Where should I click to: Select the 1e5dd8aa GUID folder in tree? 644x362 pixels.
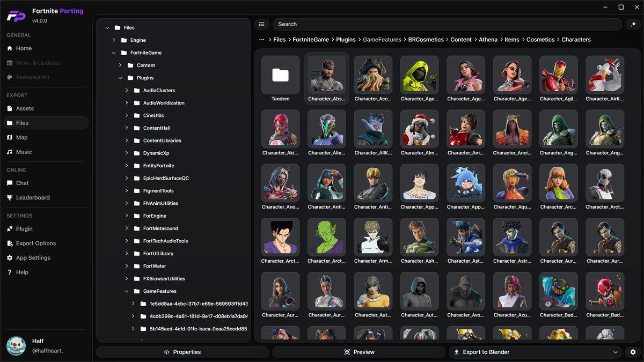[194, 304]
